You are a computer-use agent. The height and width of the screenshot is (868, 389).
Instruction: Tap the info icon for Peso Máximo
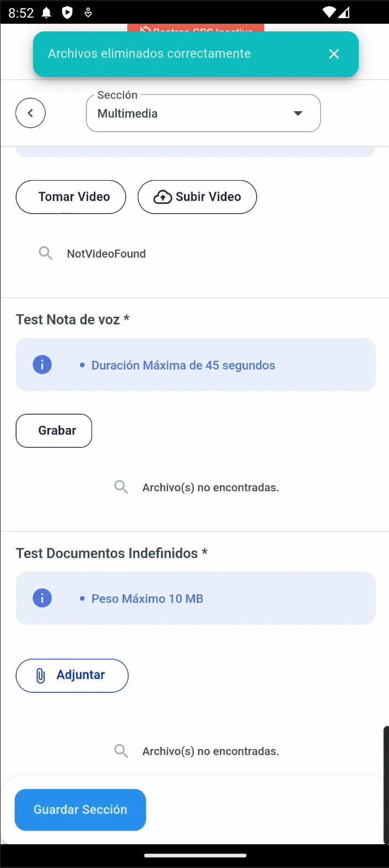pyautogui.click(x=42, y=598)
